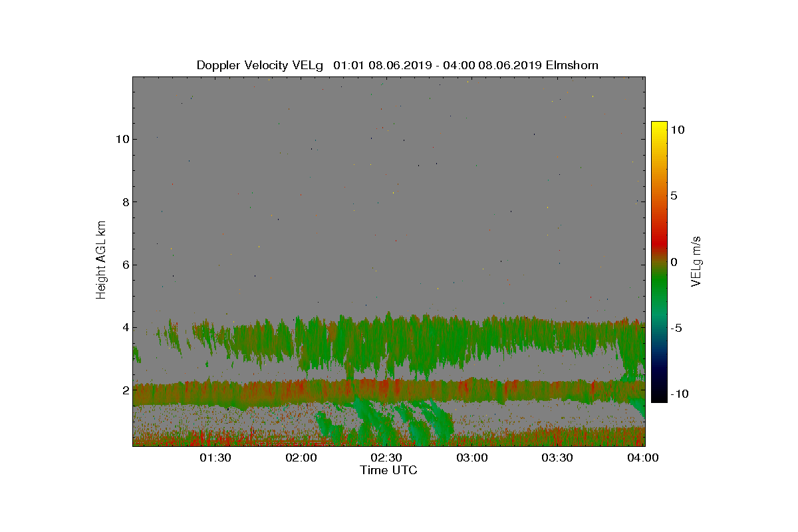Click the time tick label '01:30'

(215, 458)
